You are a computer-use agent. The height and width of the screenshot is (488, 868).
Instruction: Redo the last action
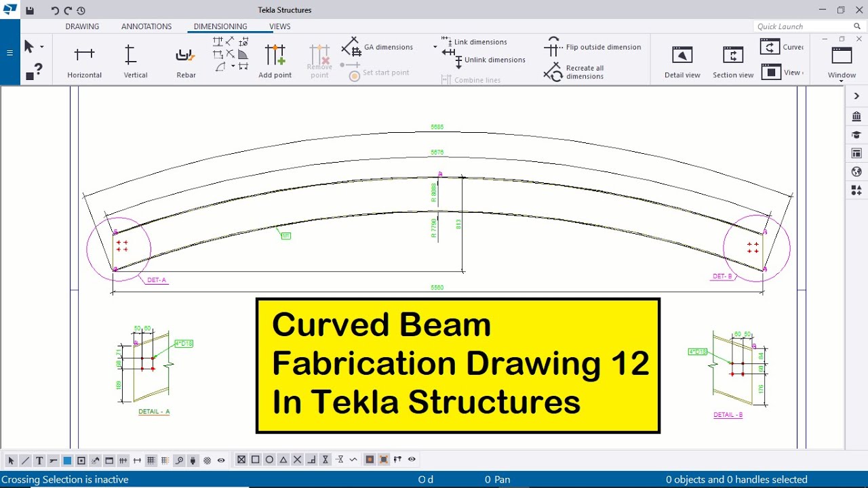pos(68,10)
